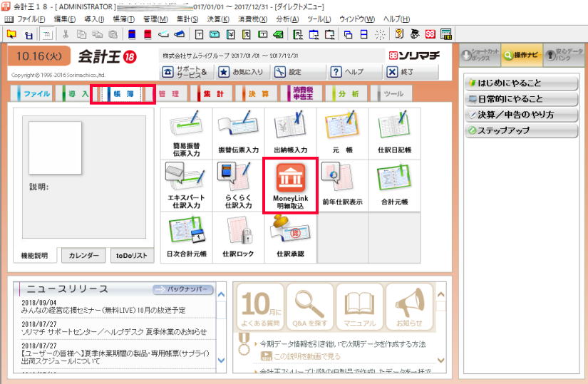Open 集計(S) menu
The image size is (588, 384).
point(189,19)
